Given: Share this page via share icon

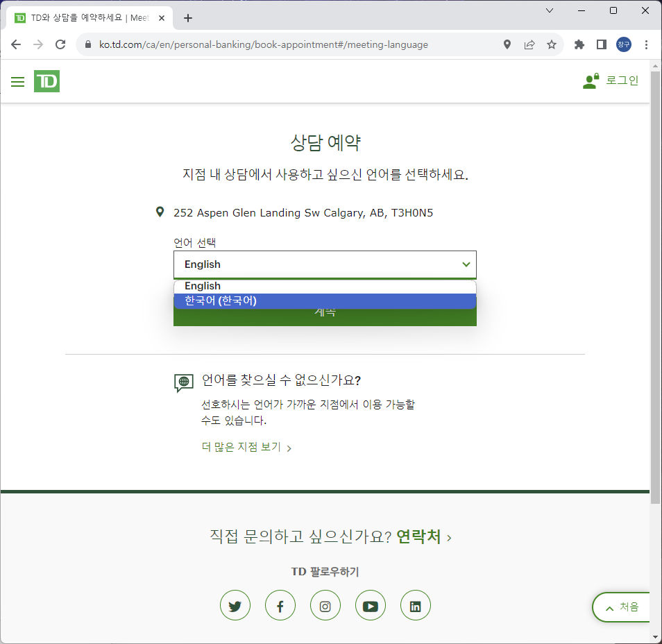Looking at the screenshot, I should click(529, 44).
